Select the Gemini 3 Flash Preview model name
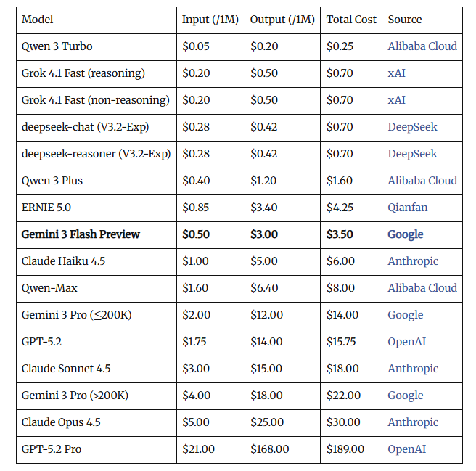The image size is (476, 471). (81, 234)
